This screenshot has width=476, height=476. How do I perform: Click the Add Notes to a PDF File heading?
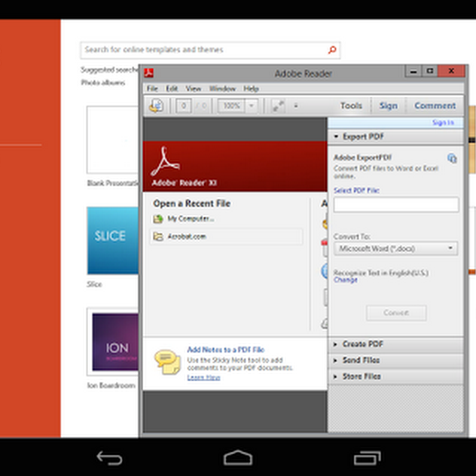225,350
